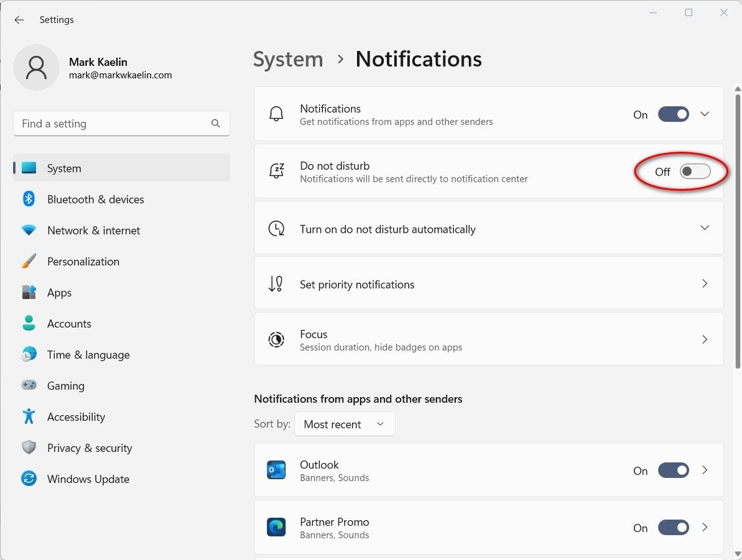
Task: Open Focus settings chevron
Action: [x=705, y=339]
